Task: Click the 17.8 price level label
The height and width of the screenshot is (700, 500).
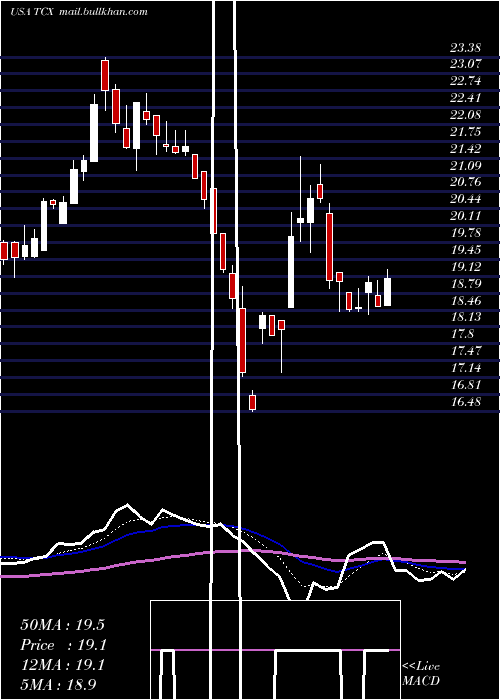Action: pos(462,334)
